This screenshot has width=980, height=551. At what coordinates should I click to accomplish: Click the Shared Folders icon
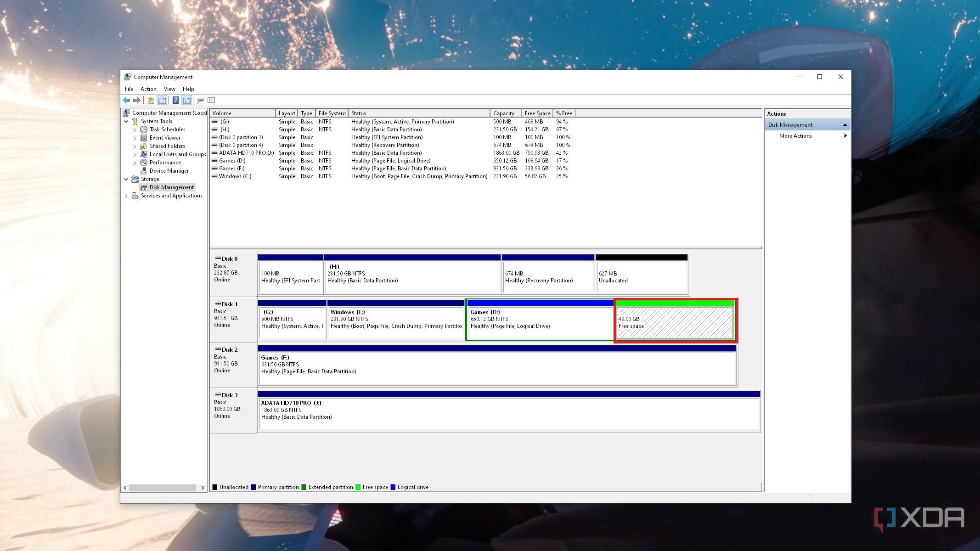tap(144, 146)
